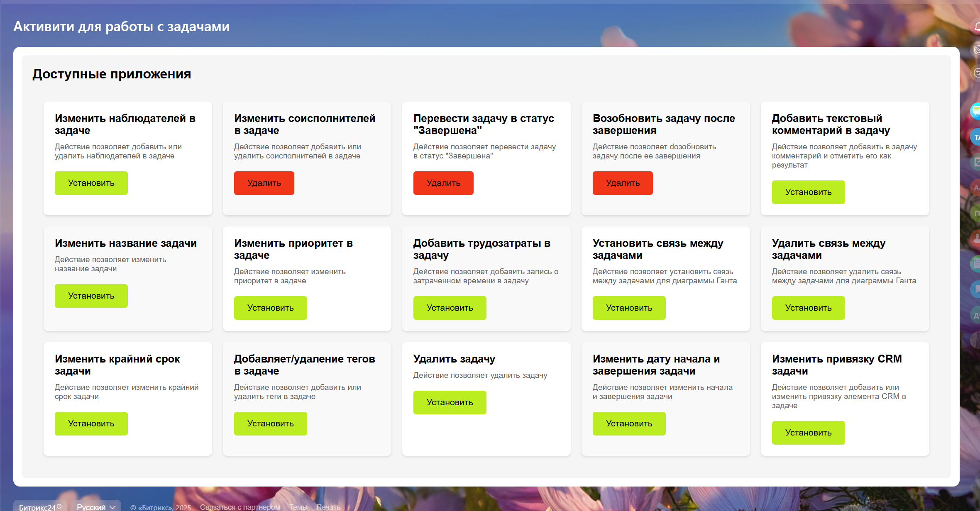Delete 'Изменить соисполнителей в задаче' app
Viewport: 980px width, 511px height.
click(264, 183)
